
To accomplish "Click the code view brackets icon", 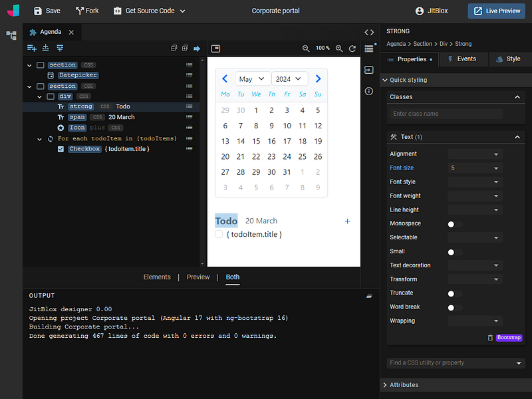I will coord(369,32).
